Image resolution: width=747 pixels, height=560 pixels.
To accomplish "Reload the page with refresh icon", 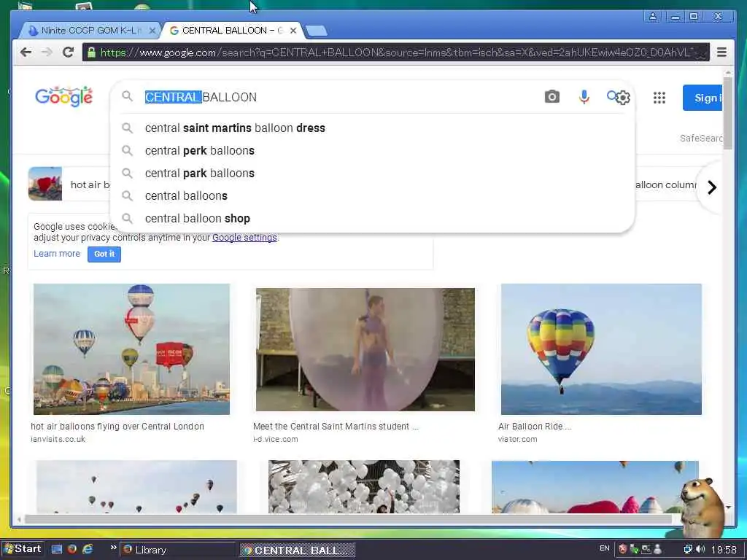I will [68, 52].
